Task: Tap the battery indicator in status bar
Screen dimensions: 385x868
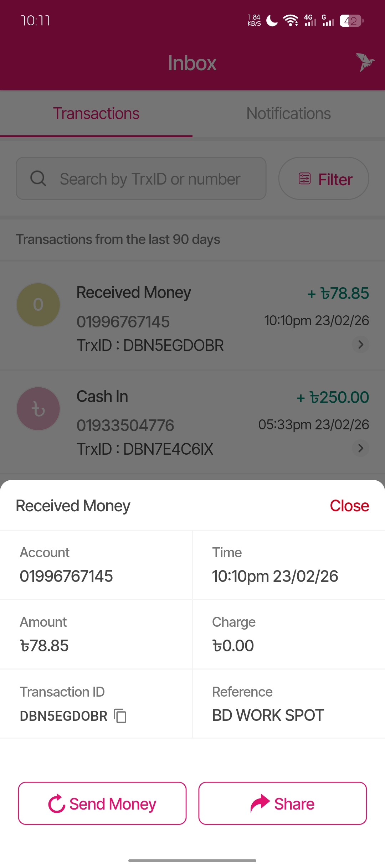Action: (351, 21)
